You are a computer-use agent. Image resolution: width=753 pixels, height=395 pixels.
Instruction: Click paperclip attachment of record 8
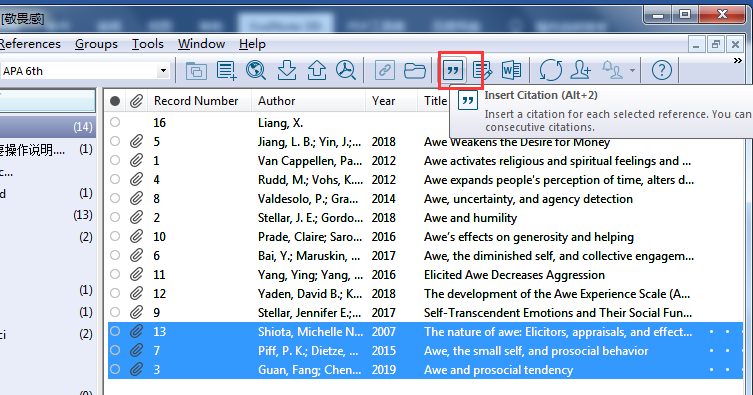[x=136, y=198]
